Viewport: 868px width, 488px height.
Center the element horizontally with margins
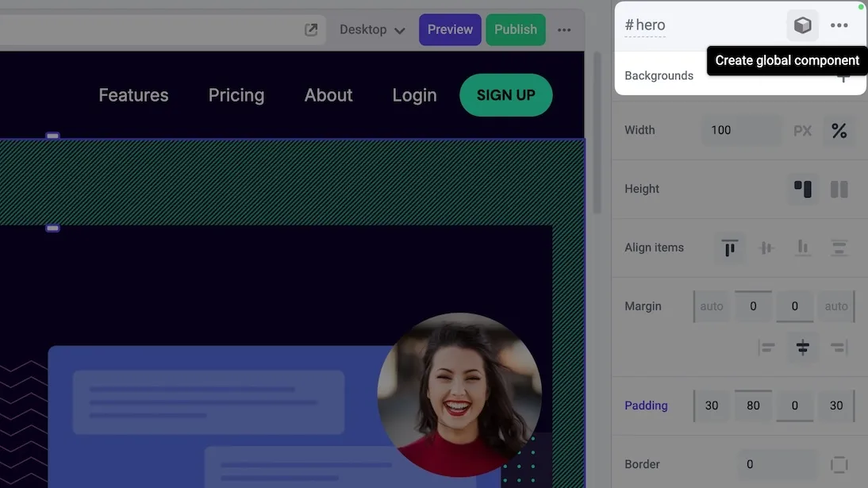click(802, 348)
